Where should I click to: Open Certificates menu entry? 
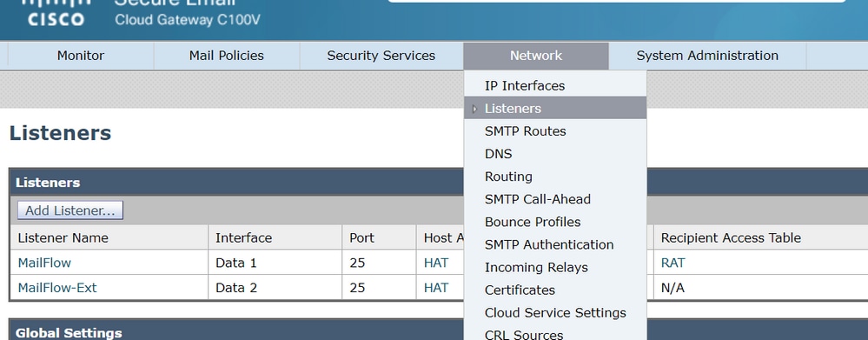click(555, 290)
